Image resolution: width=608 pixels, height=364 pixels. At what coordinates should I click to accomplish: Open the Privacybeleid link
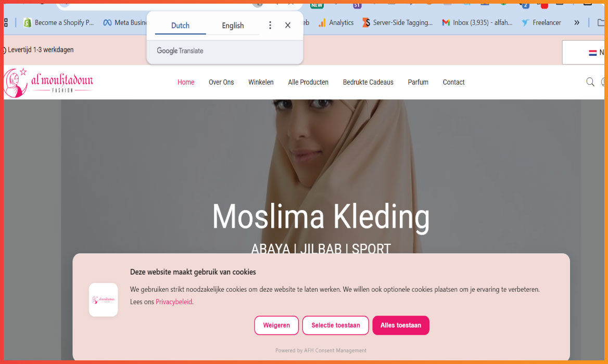(x=174, y=302)
